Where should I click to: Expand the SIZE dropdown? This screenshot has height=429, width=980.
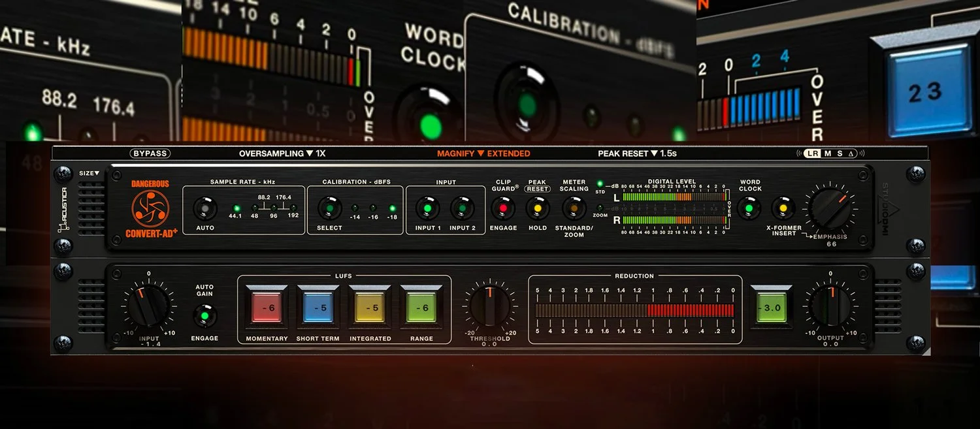90,173
